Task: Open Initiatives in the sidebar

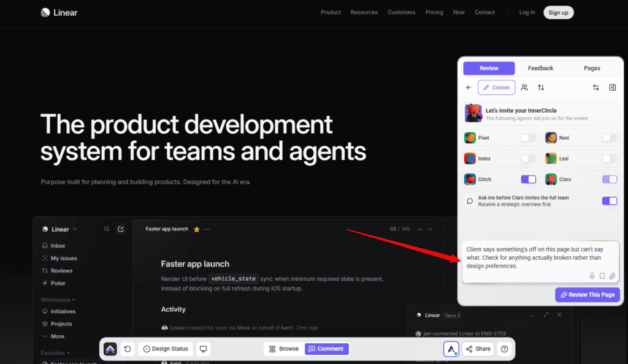Action: click(58, 311)
